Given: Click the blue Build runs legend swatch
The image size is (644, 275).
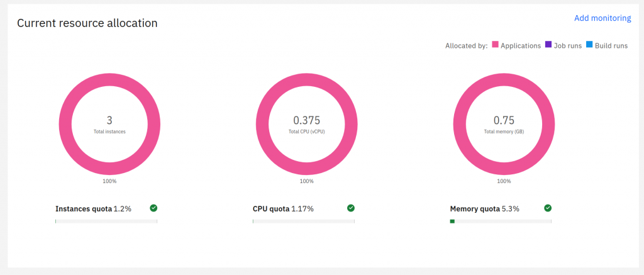Looking at the screenshot, I should pos(589,45).
